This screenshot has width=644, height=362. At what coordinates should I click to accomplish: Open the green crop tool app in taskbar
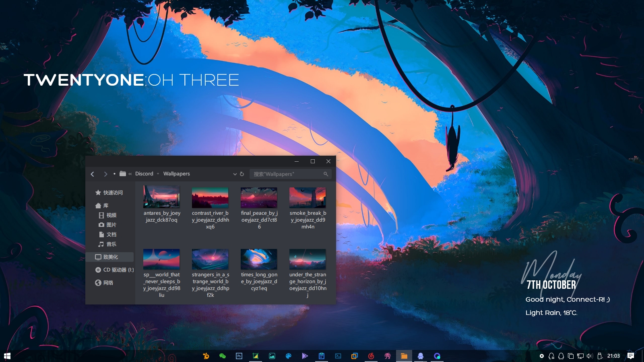click(x=255, y=356)
